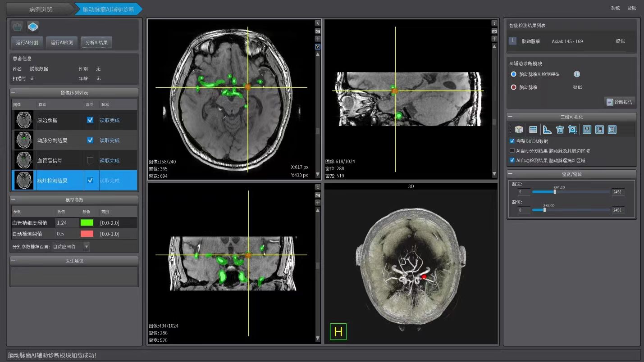Activate the ruler measurement tool
This screenshot has width=644, height=362.
(x=547, y=130)
